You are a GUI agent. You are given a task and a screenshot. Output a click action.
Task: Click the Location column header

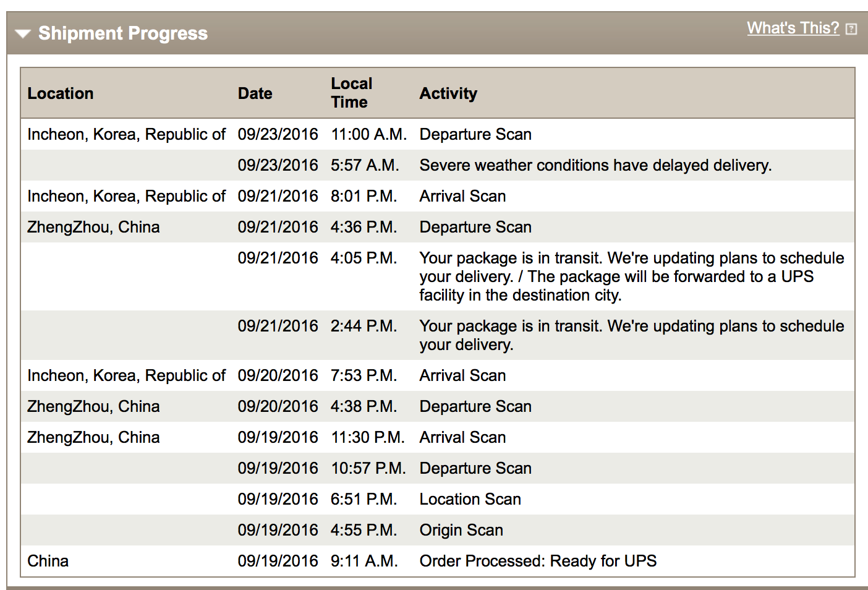coord(61,93)
